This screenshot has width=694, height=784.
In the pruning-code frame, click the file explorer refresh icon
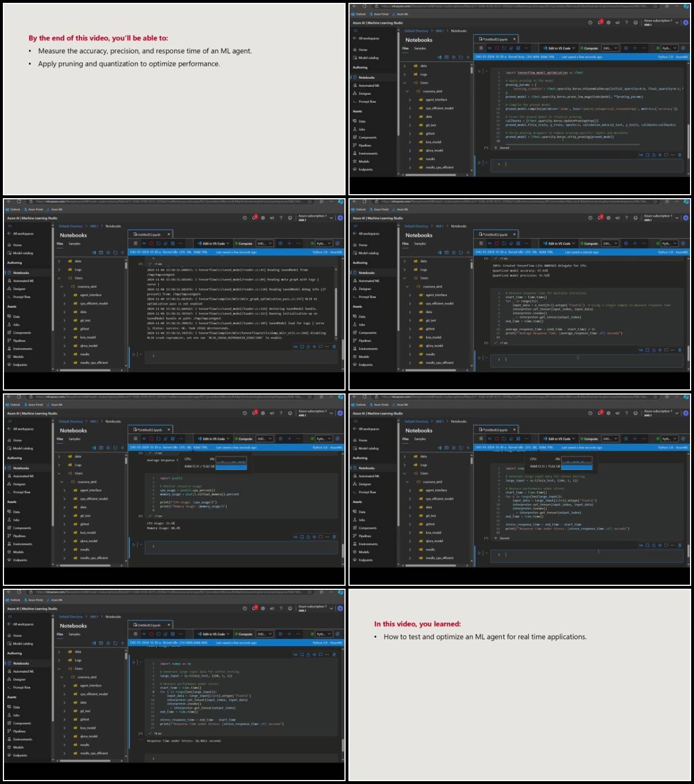coord(461,57)
